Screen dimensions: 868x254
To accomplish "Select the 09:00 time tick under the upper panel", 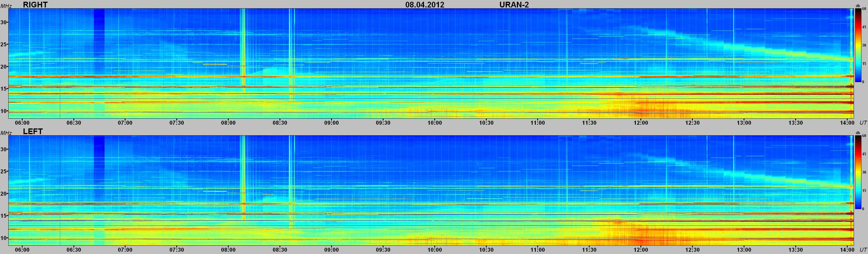I will point(331,123).
